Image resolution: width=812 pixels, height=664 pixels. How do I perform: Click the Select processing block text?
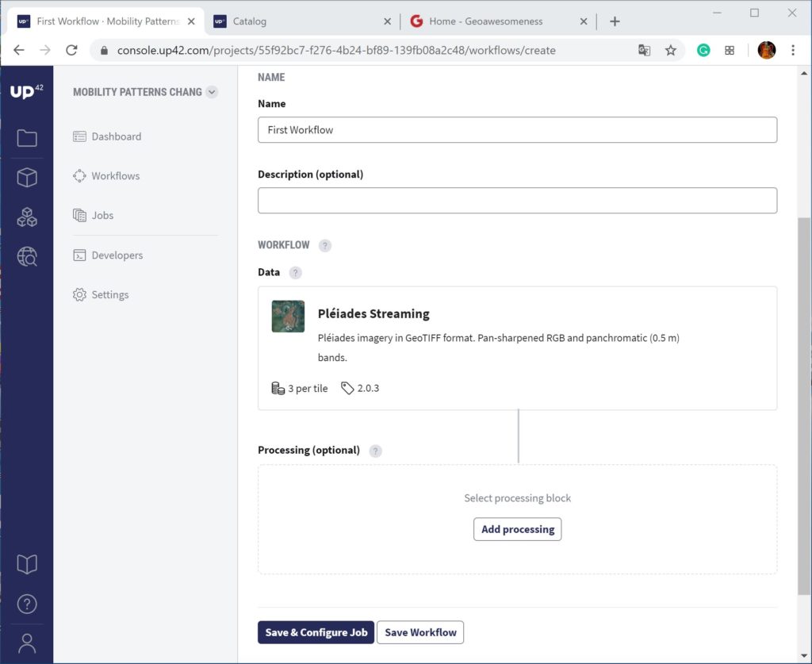coord(517,498)
